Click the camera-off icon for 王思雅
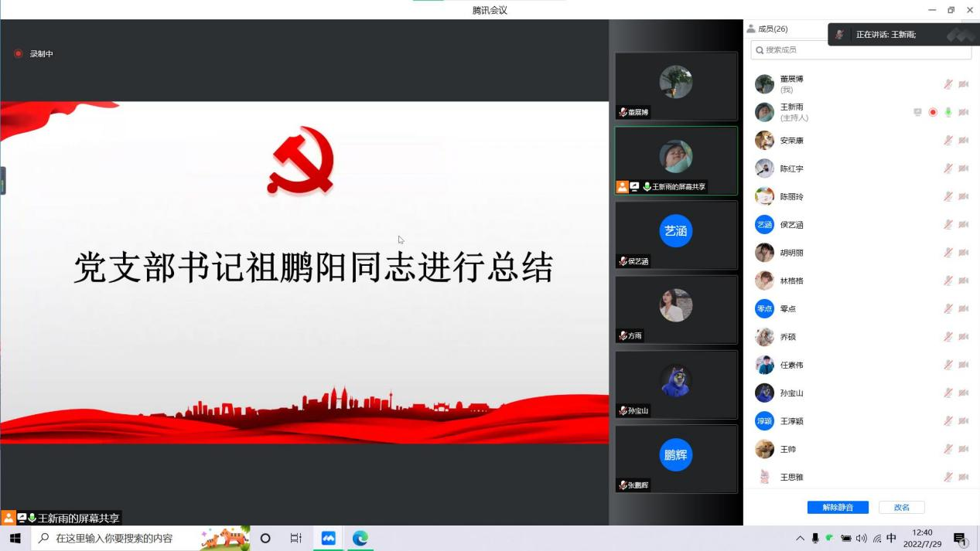Viewport: 980px width, 551px height. (x=964, y=477)
